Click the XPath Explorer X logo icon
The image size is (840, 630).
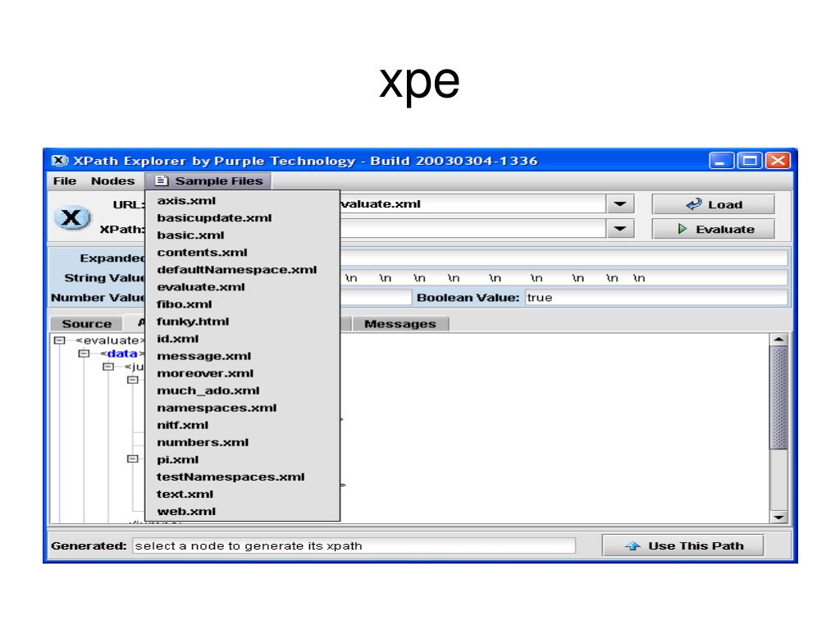point(72,218)
